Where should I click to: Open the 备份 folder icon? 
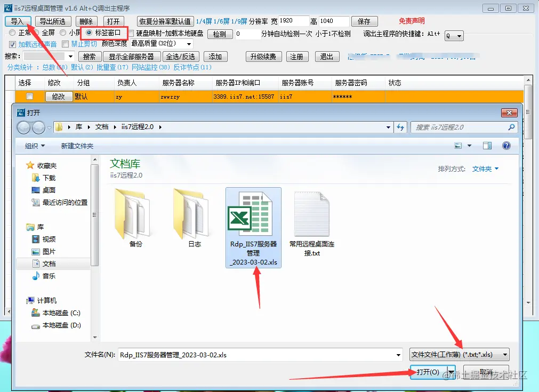[133, 213]
